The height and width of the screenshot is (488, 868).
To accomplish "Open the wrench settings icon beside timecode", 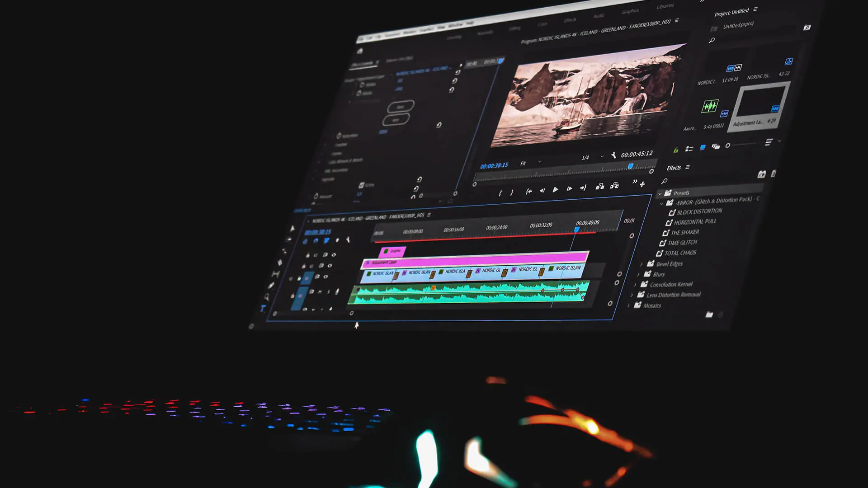I will tap(613, 155).
